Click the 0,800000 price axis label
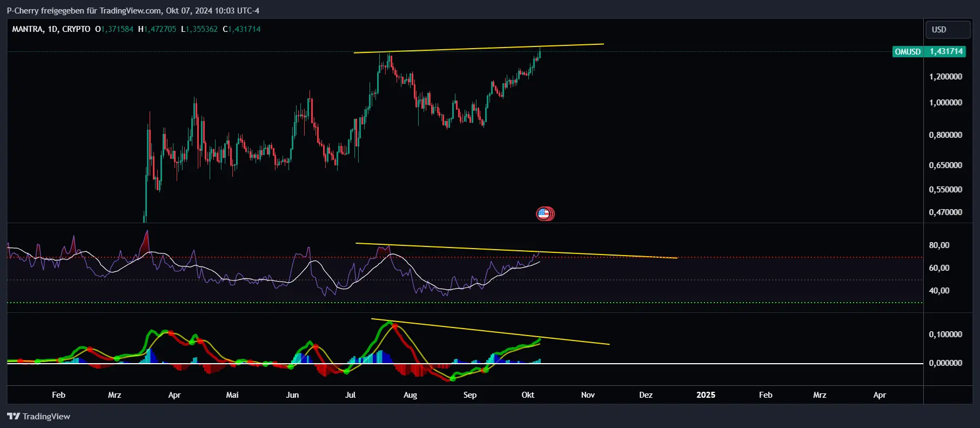The height and width of the screenshot is (428, 980). 945,135
